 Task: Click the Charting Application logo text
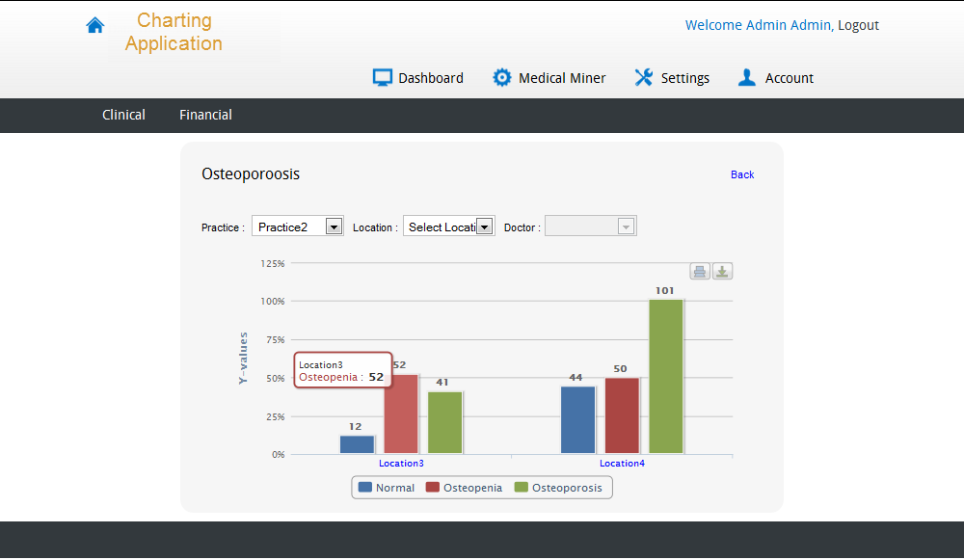click(x=174, y=32)
